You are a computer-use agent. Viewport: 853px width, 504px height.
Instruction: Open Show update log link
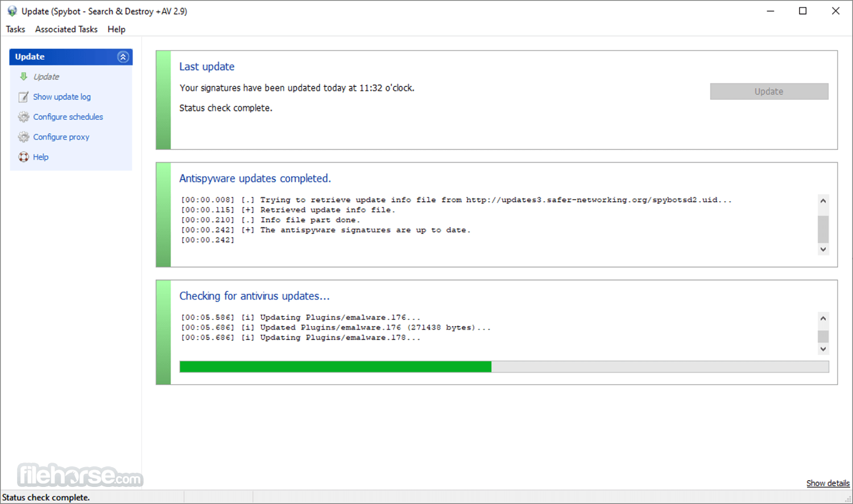tap(62, 97)
